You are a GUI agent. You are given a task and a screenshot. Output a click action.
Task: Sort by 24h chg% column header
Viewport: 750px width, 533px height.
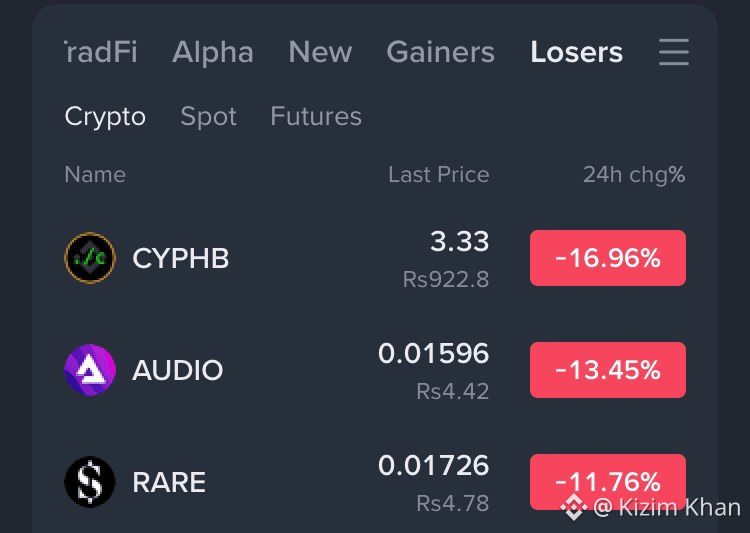click(x=634, y=175)
